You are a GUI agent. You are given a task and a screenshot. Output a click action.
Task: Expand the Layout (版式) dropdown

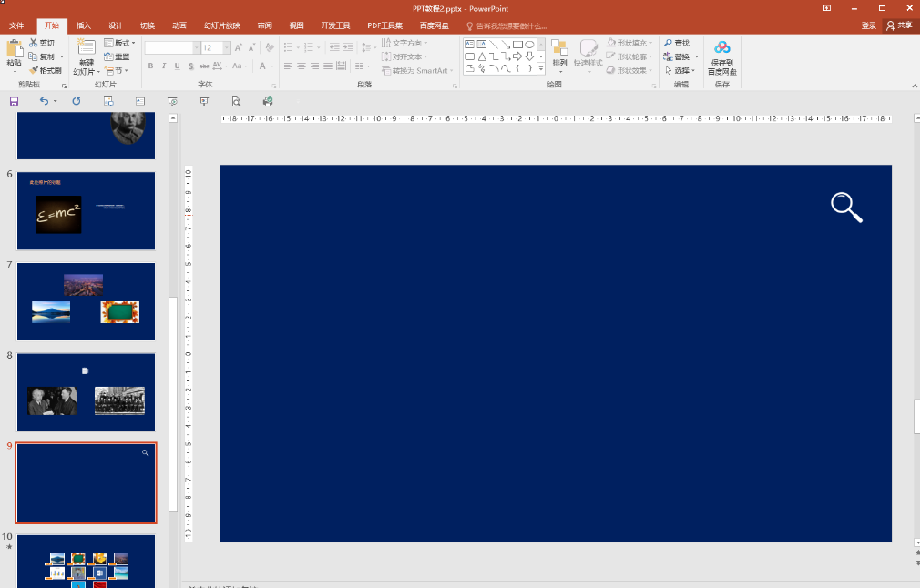coord(120,43)
